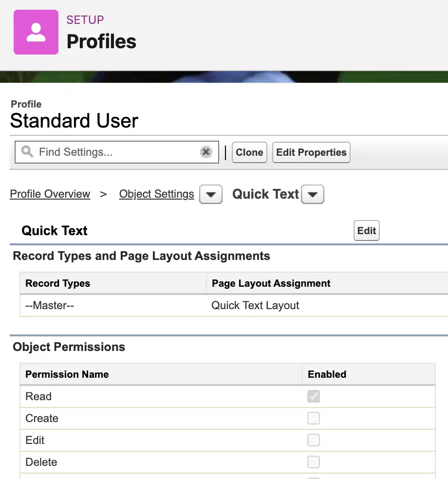Screen dimensions: 448x479
Task: Open the dropdown arrow next to Quick Text
Action: (x=313, y=195)
